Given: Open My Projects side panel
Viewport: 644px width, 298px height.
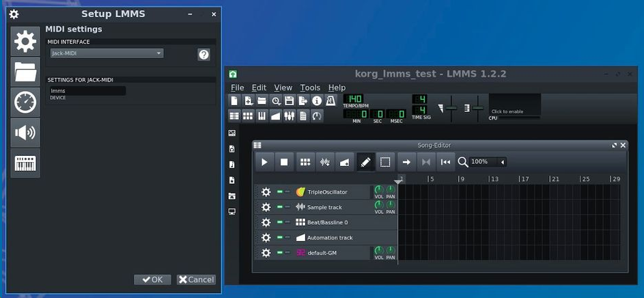Looking at the screenshot, I should 232,149.
